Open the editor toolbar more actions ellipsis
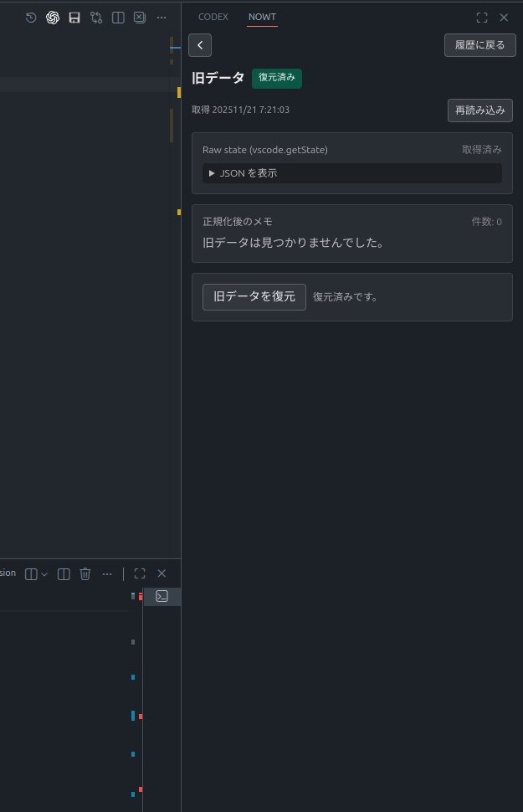This screenshot has width=523, height=812. (x=162, y=18)
